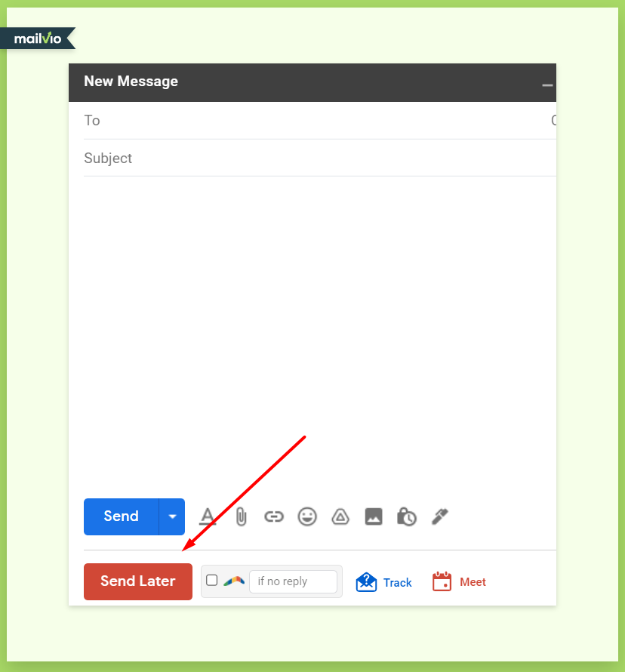Enable the 'if no reply' reminder checkbox
Screen dimensions: 625x672
tap(212, 578)
